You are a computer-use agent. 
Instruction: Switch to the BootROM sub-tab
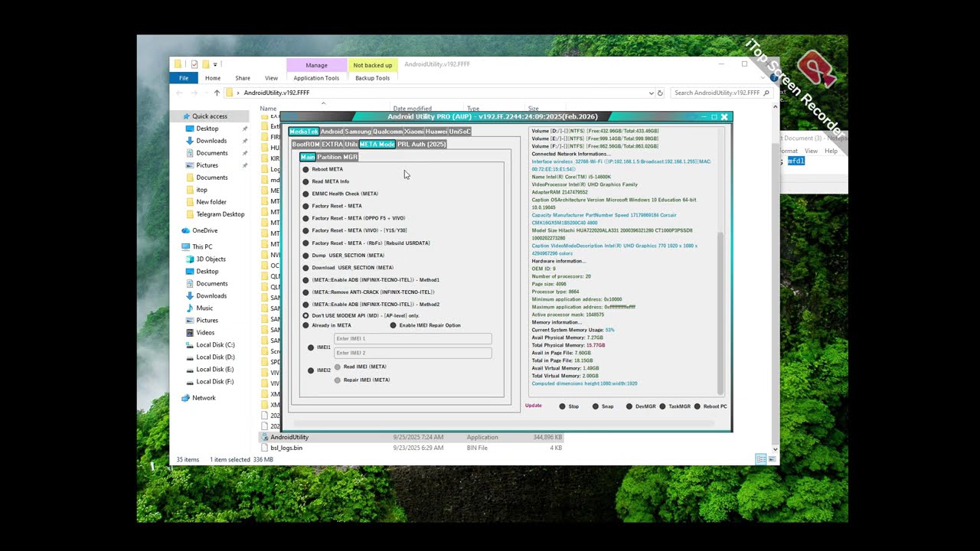[305, 144]
